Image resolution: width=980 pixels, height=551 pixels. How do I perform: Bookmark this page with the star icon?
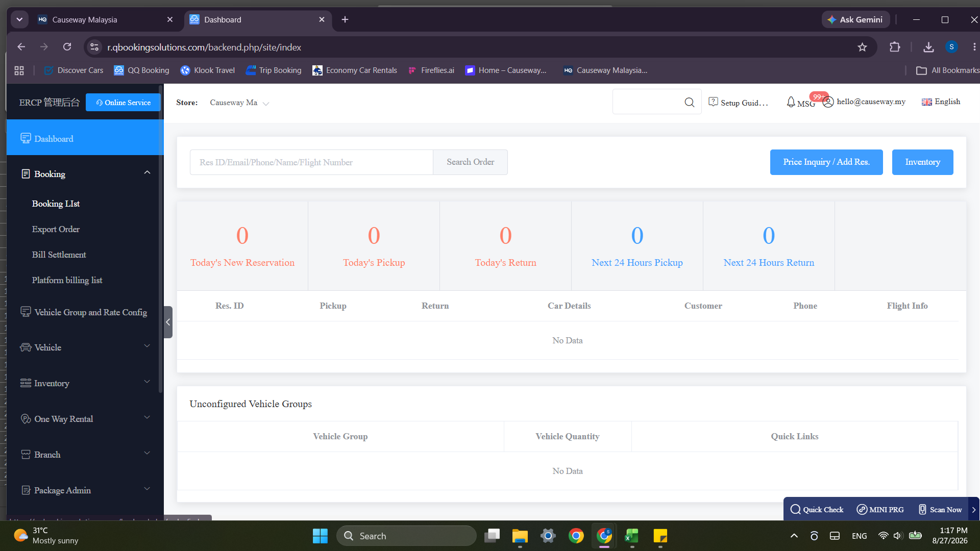(862, 47)
